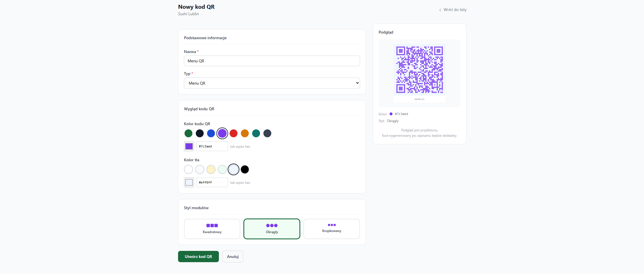
Task: Select the purple QR code color swatch
Action: point(222,133)
